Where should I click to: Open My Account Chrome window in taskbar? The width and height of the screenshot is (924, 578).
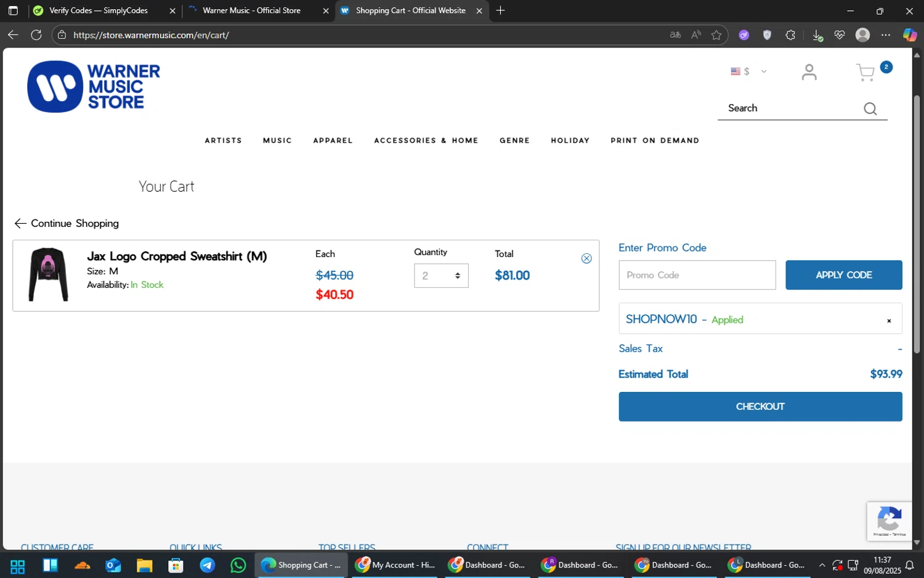coord(394,565)
